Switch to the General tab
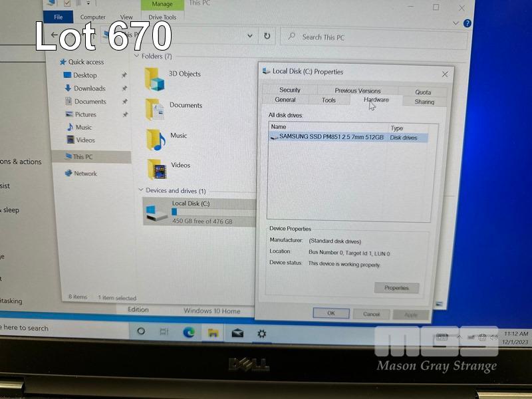Screen dimensions: 532x399 click(285, 100)
